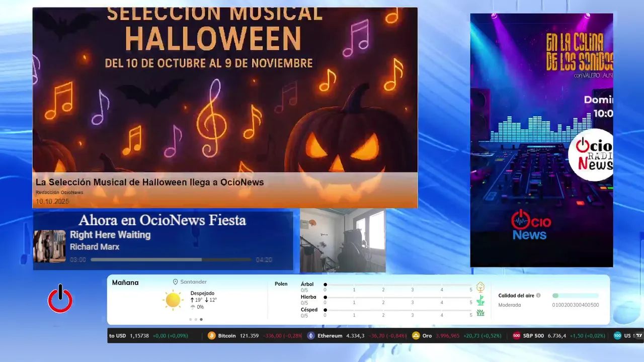Click the Calidad del aire label
The width and height of the screenshot is (644, 362).
pyautogui.click(x=516, y=296)
